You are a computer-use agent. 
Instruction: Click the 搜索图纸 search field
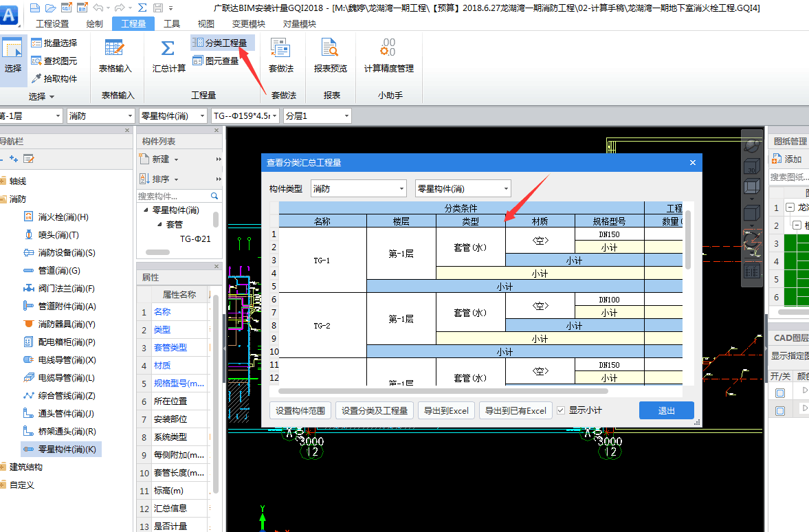pos(789,177)
